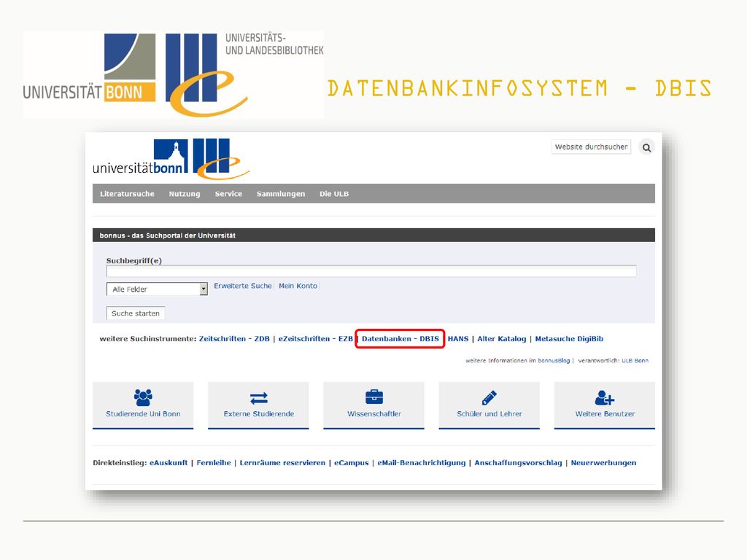Open the Wissenschaftler briefcase icon
747x560 pixels.
374,397
